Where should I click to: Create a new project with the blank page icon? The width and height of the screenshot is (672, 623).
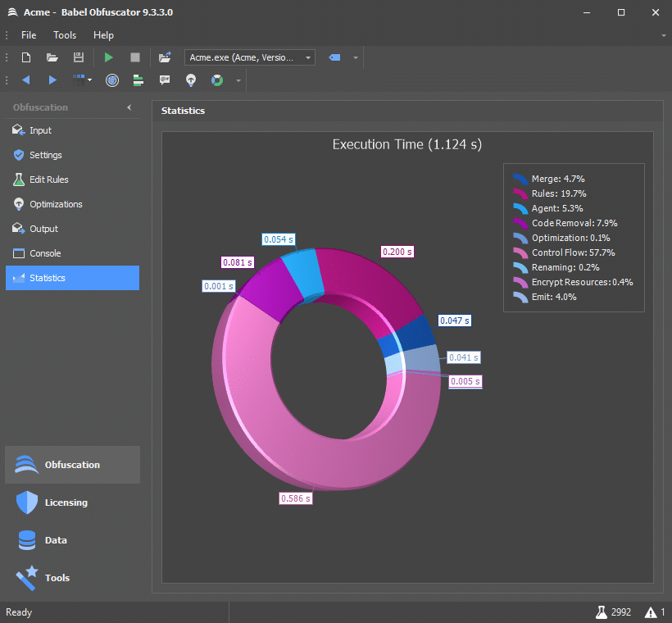[x=26, y=57]
